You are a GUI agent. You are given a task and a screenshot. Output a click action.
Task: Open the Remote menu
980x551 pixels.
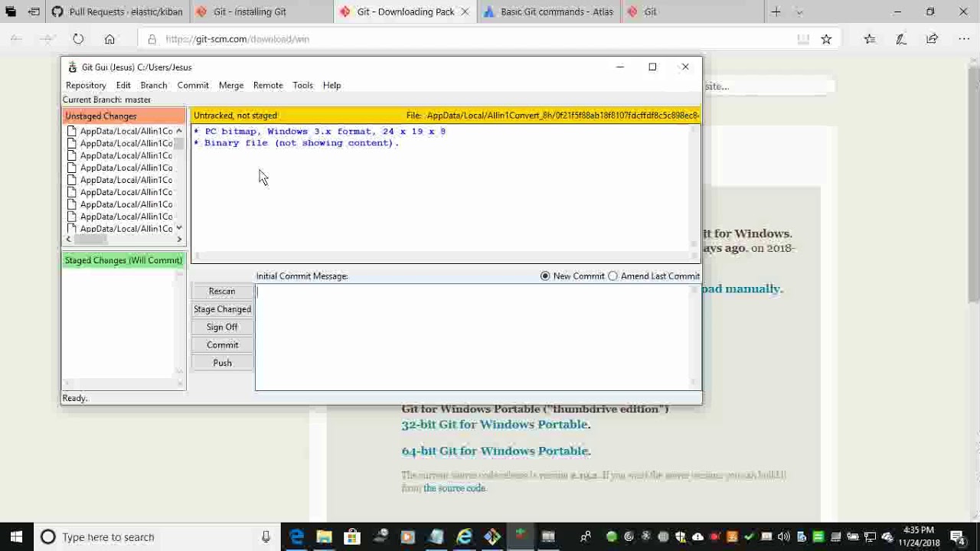click(268, 85)
